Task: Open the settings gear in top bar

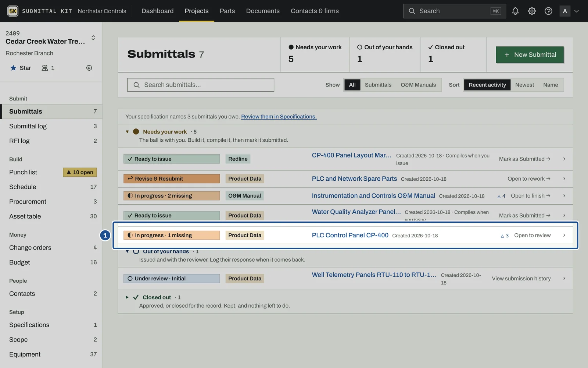Action: click(x=532, y=11)
